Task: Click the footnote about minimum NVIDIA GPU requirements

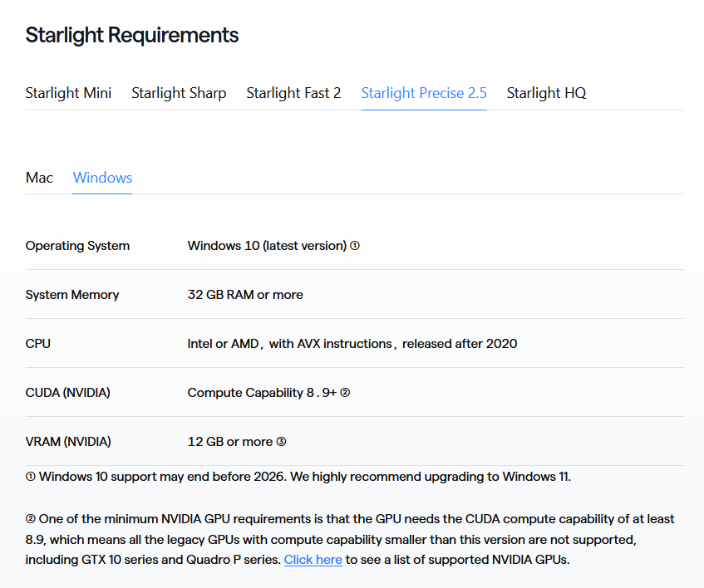Action: click(350, 539)
